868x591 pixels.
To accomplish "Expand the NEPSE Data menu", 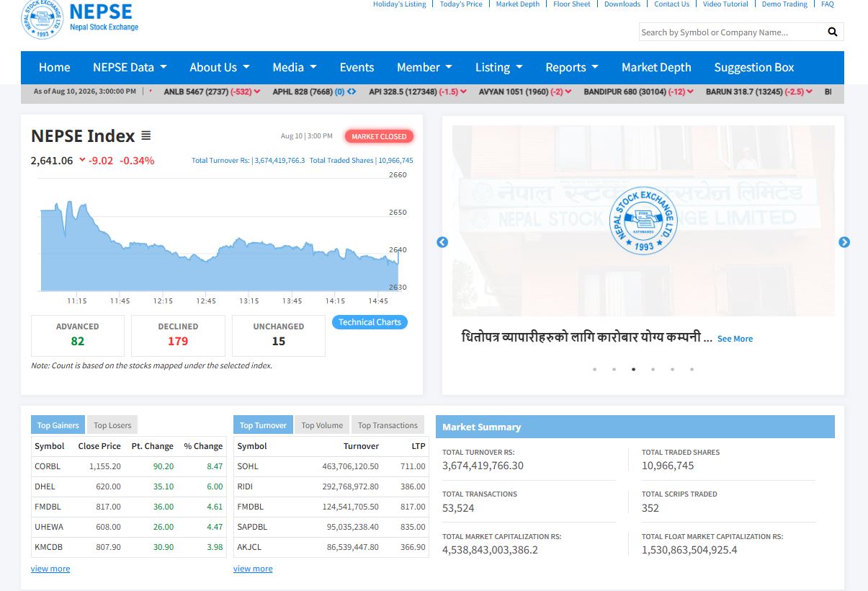I will (x=130, y=67).
